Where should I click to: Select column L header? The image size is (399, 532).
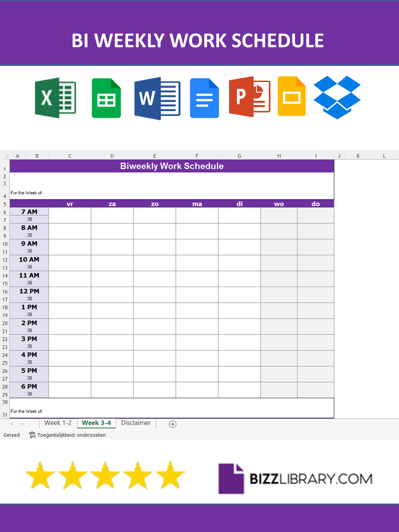tap(384, 156)
